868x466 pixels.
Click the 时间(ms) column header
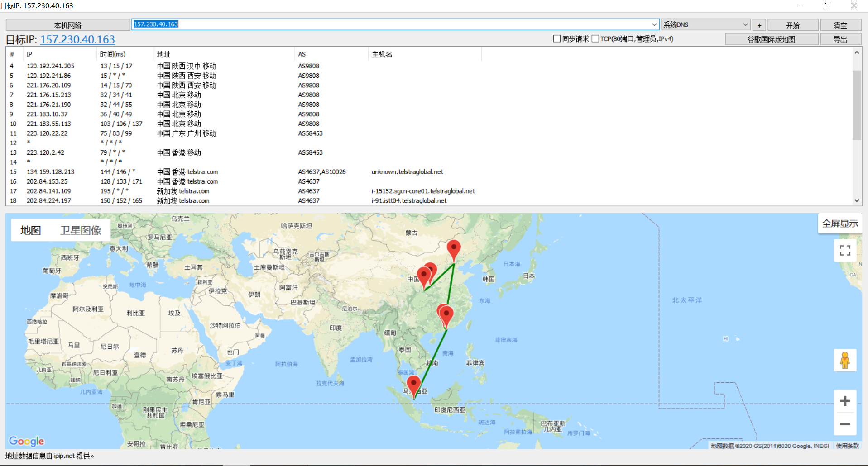113,54
